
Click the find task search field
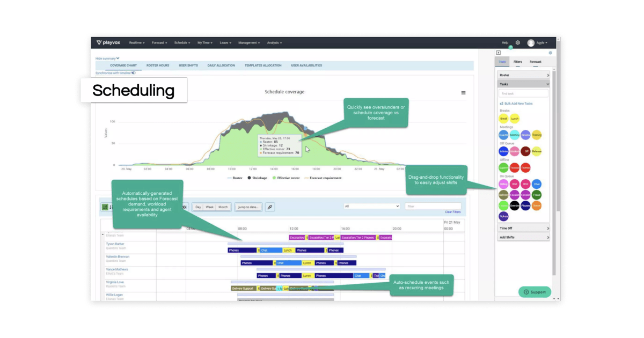point(523,93)
